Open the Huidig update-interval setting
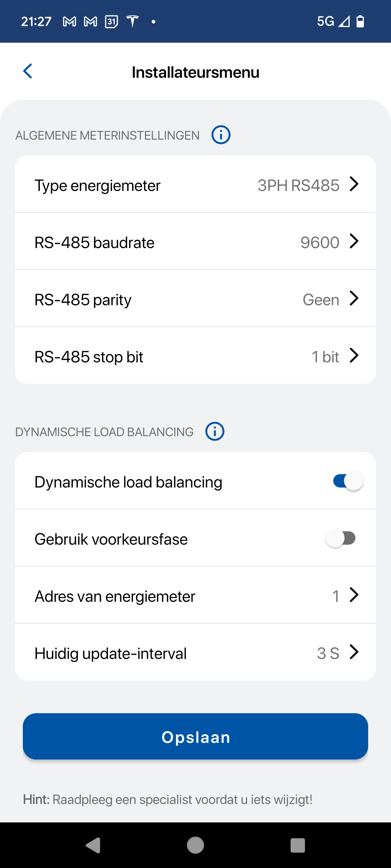 tap(195, 653)
